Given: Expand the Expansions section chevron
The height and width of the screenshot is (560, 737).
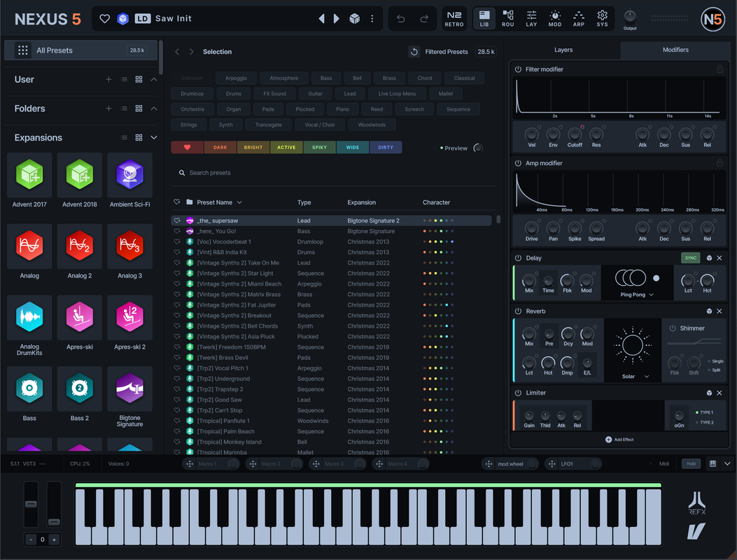Looking at the screenshot, I should point(154,138).
